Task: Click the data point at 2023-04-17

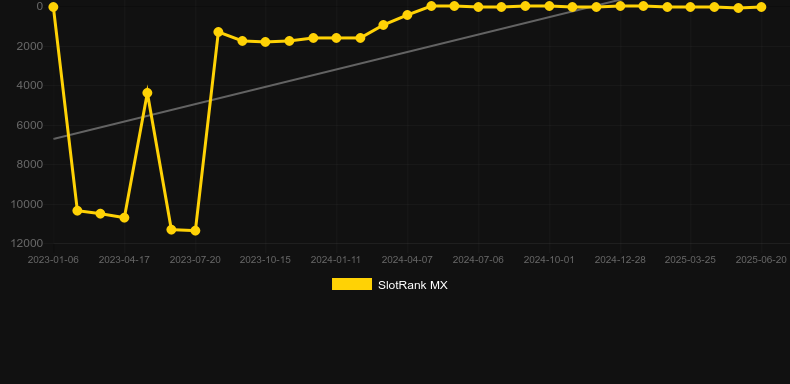Action: [x=124, y=218]
